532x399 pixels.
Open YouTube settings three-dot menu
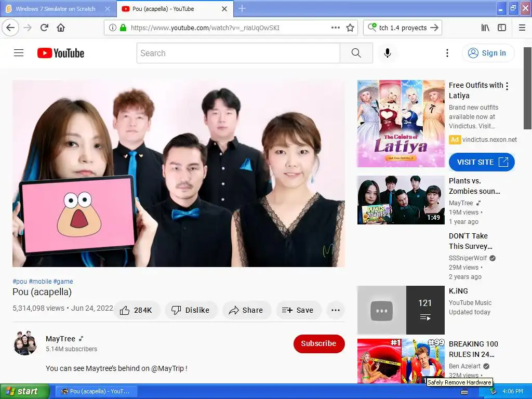[447, 53]
